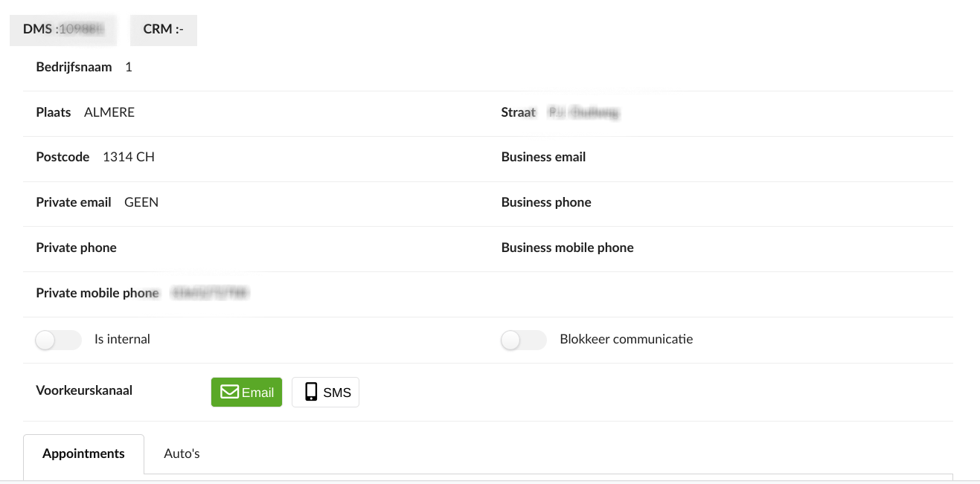Toggle Blokkeer communicatie switch on
The image size is (980, 484).
pos(523,341)
